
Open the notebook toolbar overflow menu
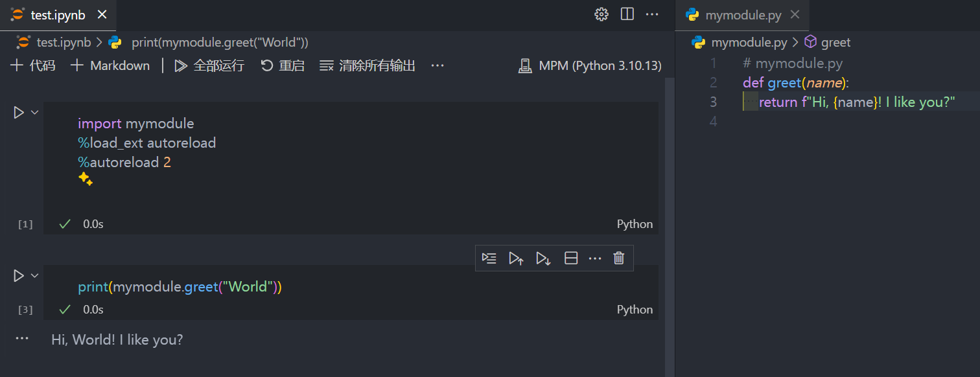[437, 65]
